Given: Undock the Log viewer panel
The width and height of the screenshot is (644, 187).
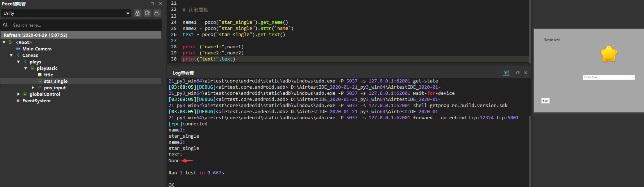Looking at the screenshot, I should coord(518,73).
